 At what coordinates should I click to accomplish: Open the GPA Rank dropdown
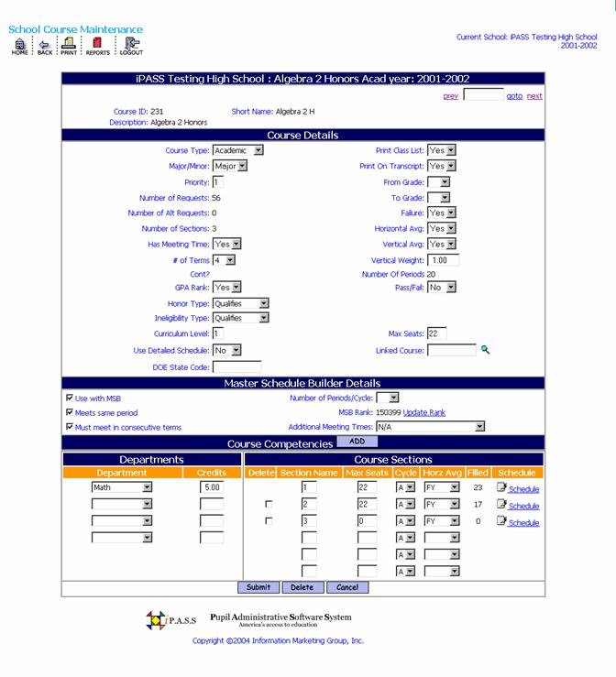point(226,287)
